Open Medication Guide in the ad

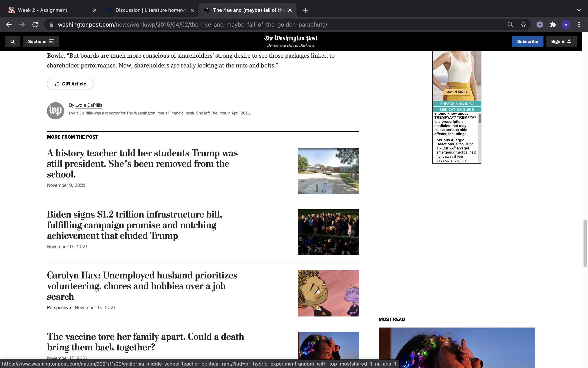tap(457, 110)
